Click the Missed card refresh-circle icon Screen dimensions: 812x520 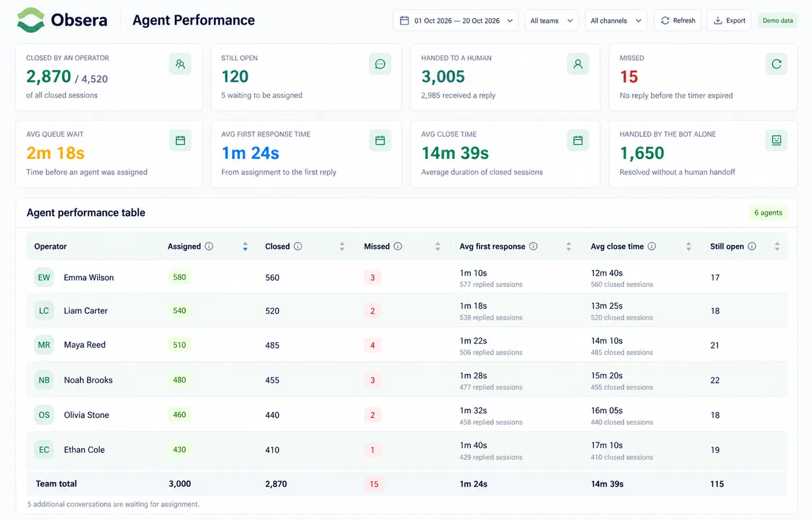click(x=776, y=64)
